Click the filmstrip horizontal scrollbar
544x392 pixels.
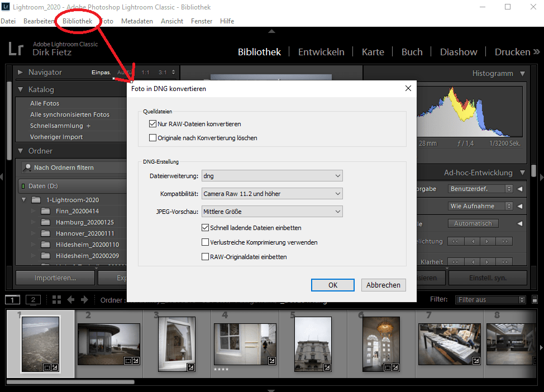click(70, 382)
